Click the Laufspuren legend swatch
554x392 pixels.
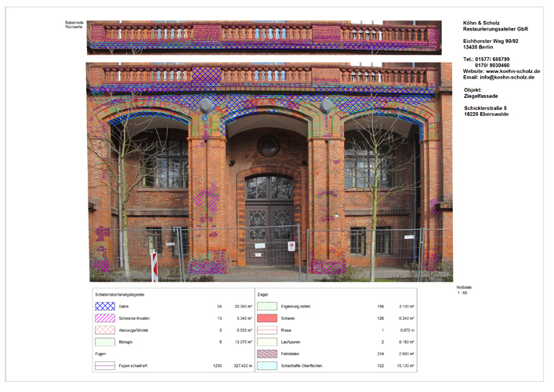(x=267, y=342)
